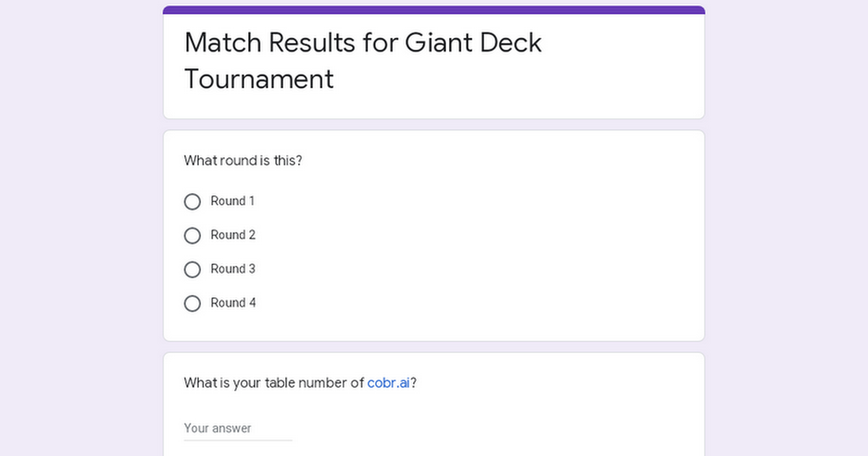Focus the "Your answer" text field
This screenshot has width=868, height=456.
pyautogui.click(x=238, y=428)
